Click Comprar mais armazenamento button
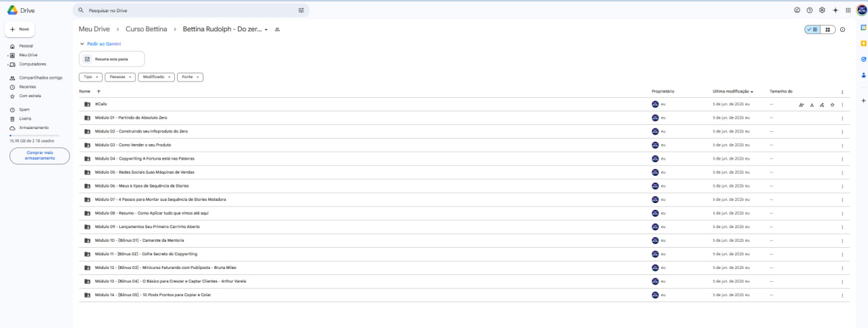 [x=39, y=156]
